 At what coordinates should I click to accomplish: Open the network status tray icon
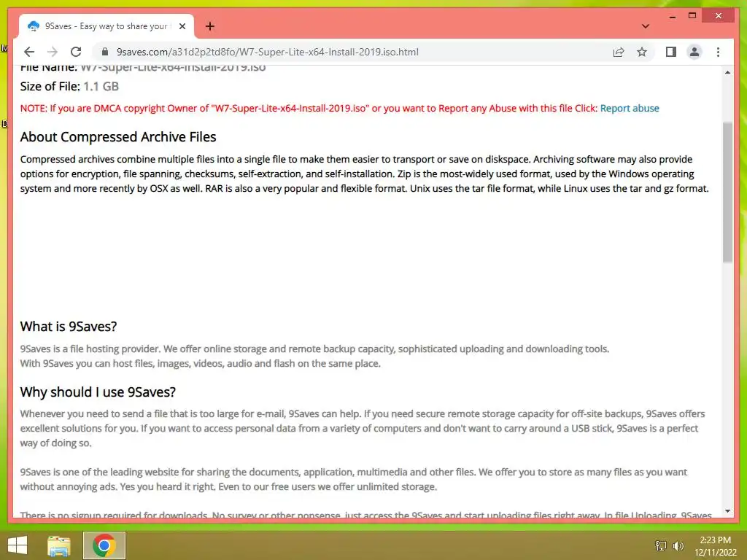(660, 545)
